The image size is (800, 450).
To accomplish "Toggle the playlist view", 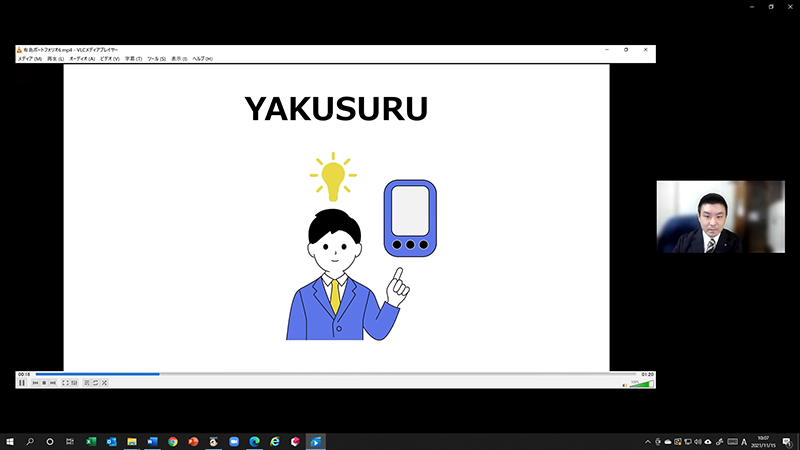I will (x=87, y=383).
